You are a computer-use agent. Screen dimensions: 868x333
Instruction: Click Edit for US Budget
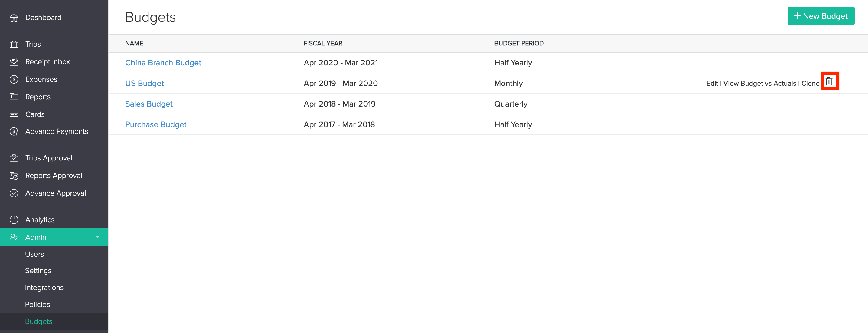pos(712,83)
